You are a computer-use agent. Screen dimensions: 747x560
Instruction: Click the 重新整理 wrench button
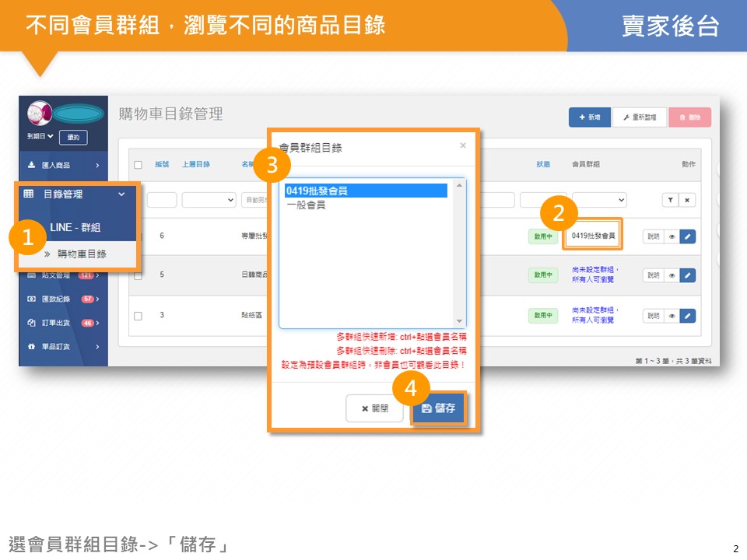(639, 117)
